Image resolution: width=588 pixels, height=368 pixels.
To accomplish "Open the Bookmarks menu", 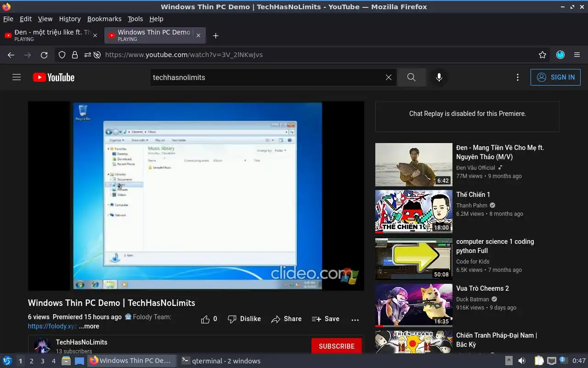I will tap(104, 19).
